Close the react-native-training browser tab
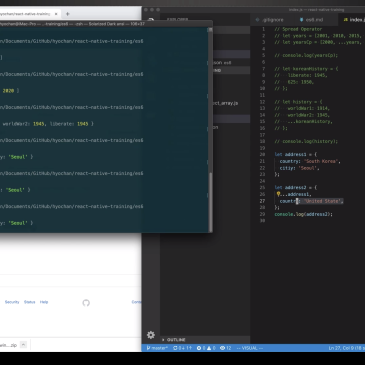Image resolution: width=365 pixels, height=365 pixels. coord(56,14)
